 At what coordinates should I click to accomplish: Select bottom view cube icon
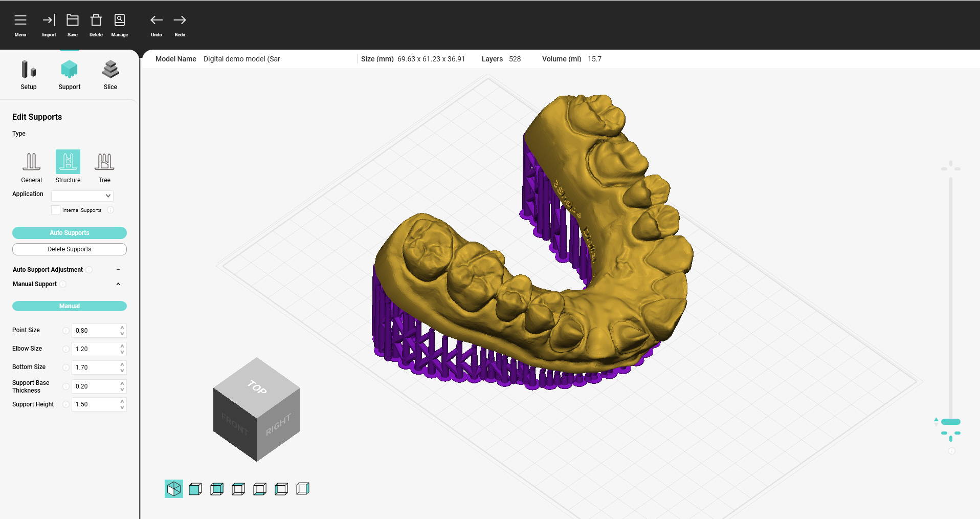coord(260,489)
